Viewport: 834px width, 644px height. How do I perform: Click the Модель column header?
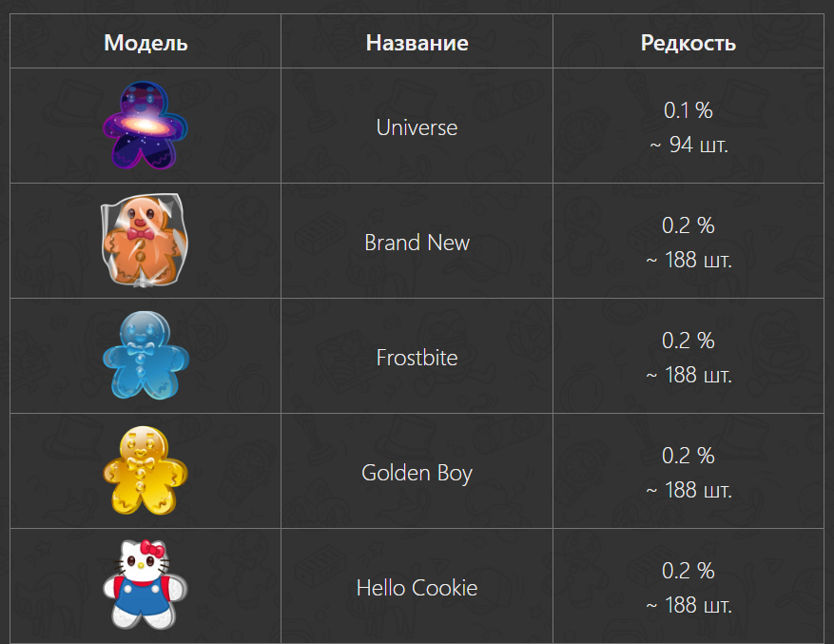[145, 43]
